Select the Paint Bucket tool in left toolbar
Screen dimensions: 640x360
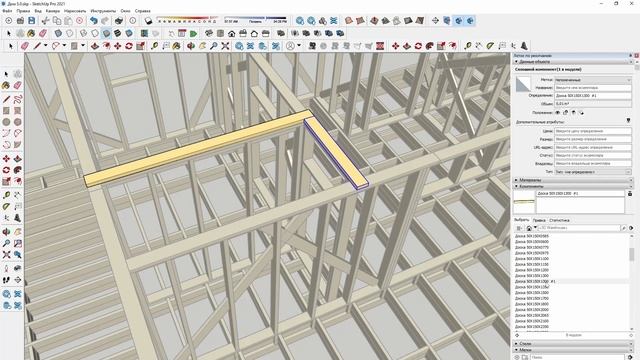(6, 85)
